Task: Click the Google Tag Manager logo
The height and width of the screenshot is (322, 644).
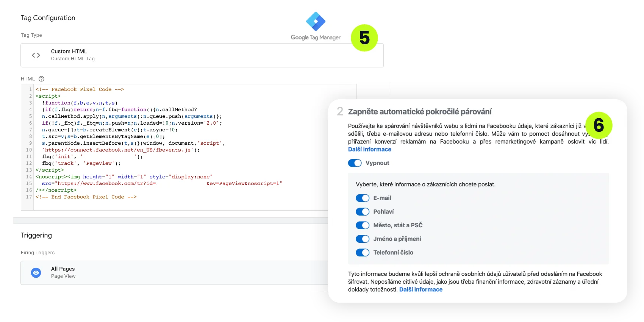Action: click(316, 26)
